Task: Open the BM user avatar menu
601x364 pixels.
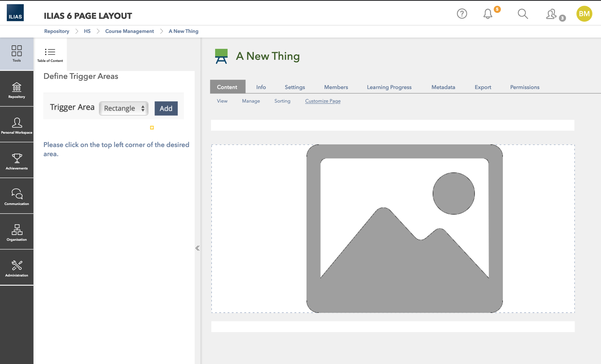Action: pyautogui.click(x=584, y=14)
